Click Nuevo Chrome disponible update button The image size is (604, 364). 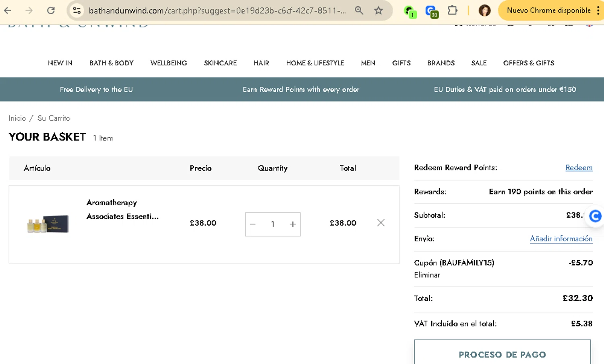coord(548,10)
